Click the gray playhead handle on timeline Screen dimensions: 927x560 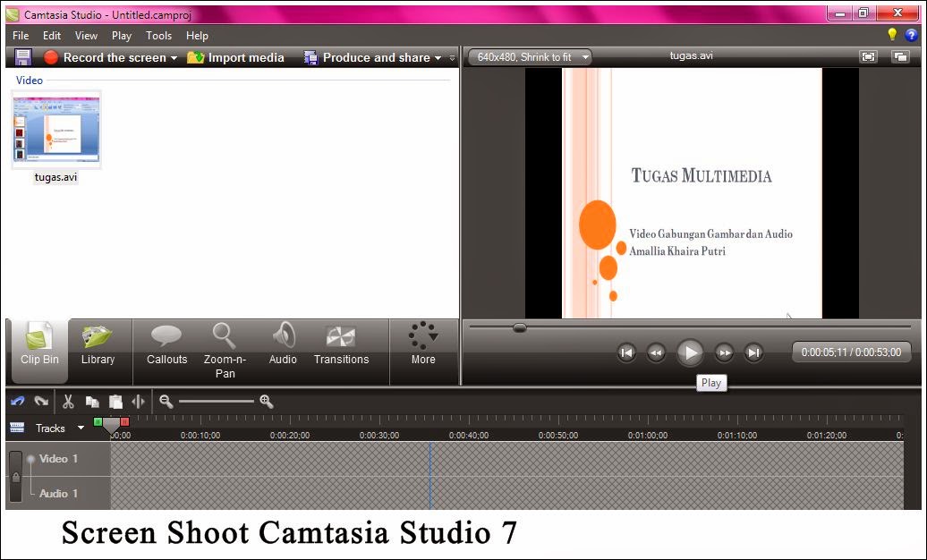pyautogui.click(x=111, y=427)
